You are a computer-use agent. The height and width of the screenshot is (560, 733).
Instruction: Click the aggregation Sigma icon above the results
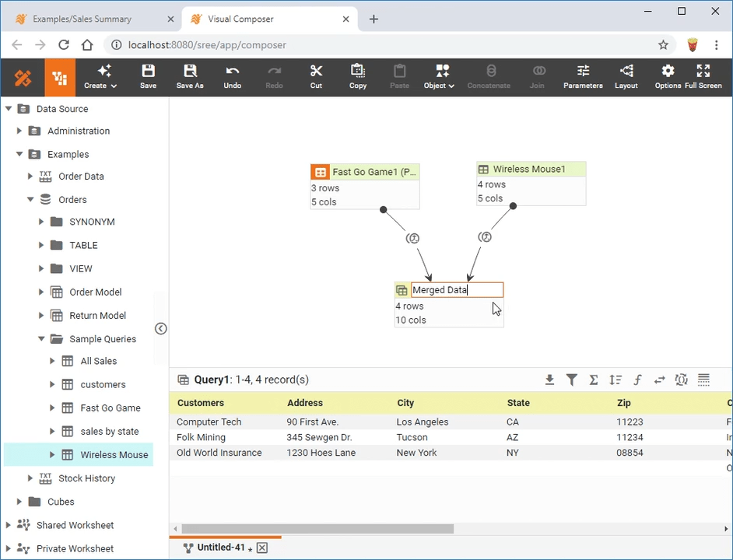point(594,380)
